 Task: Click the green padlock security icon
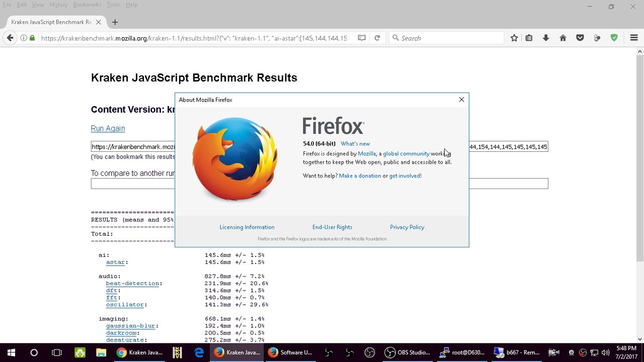tap(33, 38)
